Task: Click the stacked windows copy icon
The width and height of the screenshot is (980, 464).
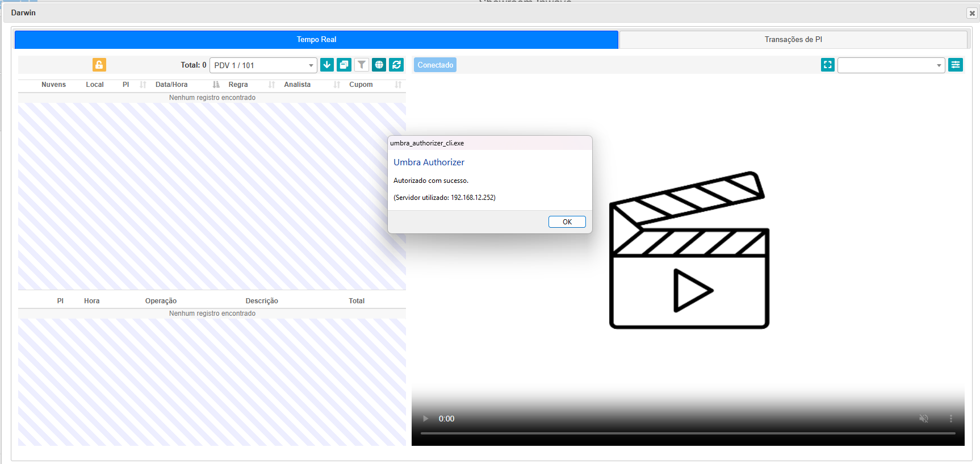Action: [344, 65]
